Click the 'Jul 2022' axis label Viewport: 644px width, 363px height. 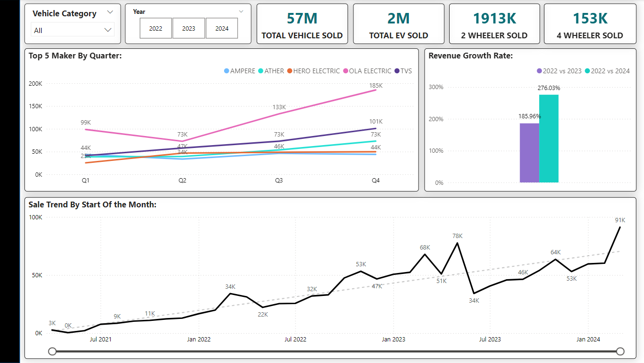point(295,339)
